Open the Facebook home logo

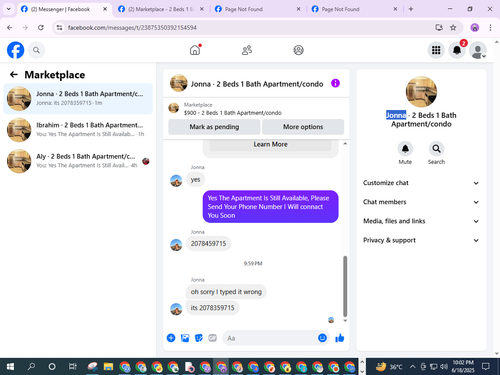(x=15, y=50)
